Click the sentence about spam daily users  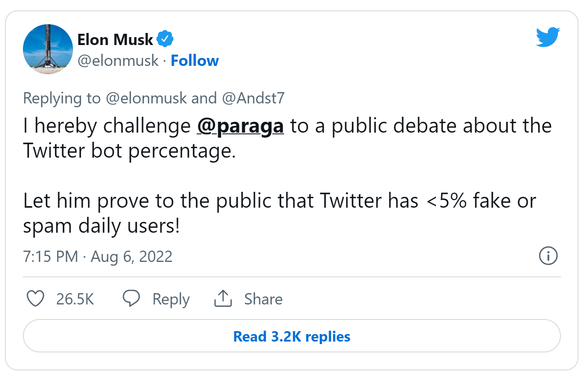point(279,213)
